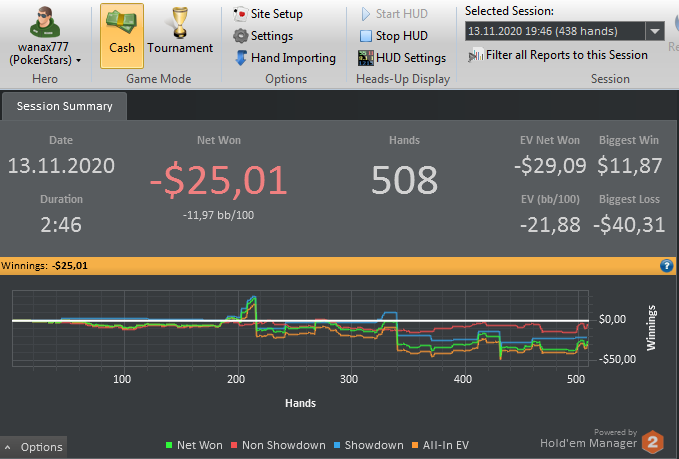The height and width of the screenshot is (459, 679).
Task: Click the Biggest Loss value -$40,31
Action: click(x=629, y=225)
